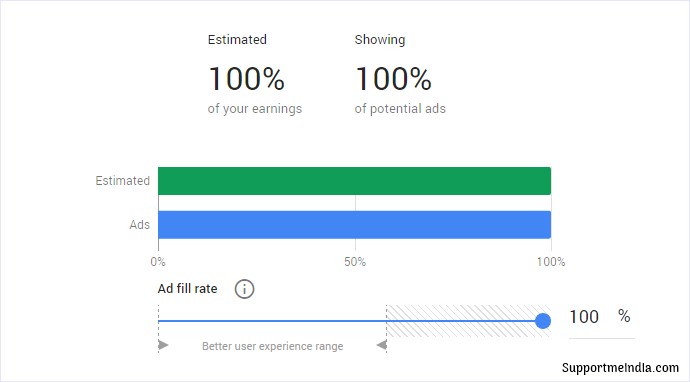Image resolution: width=690 pixels, height=382 pixels.
Task: Click the 'Estimated' heading at top
Action: 237,40
